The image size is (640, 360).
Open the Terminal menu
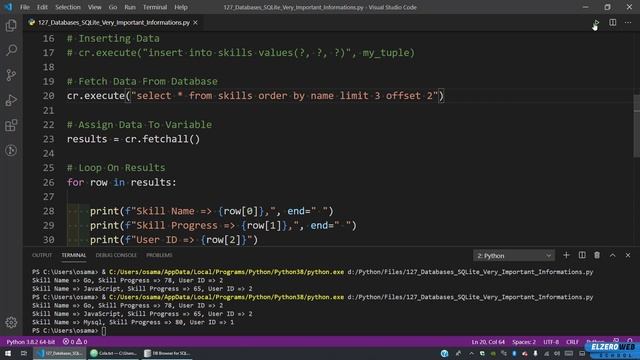point(155,7)
